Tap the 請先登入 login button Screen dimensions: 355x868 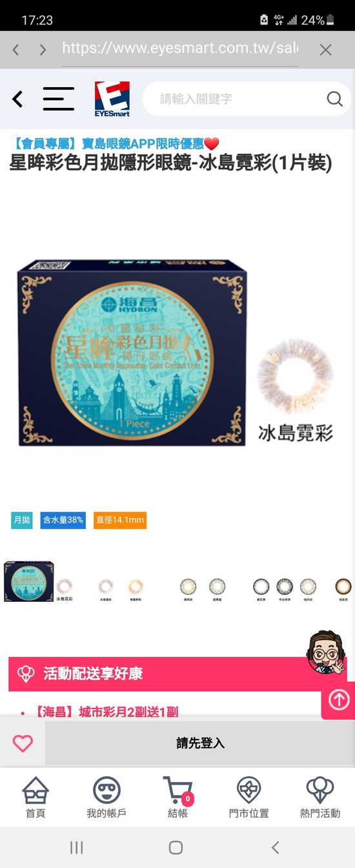coord(200,743)
